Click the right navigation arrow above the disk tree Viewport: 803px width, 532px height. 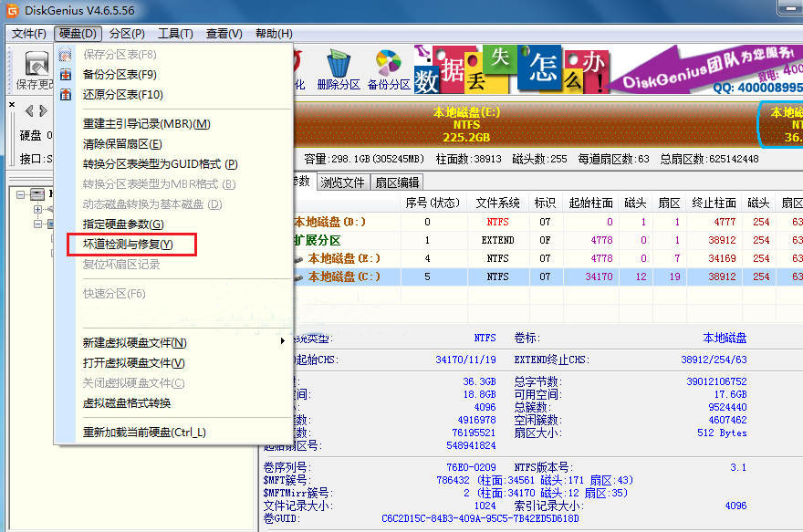(41, 110)
